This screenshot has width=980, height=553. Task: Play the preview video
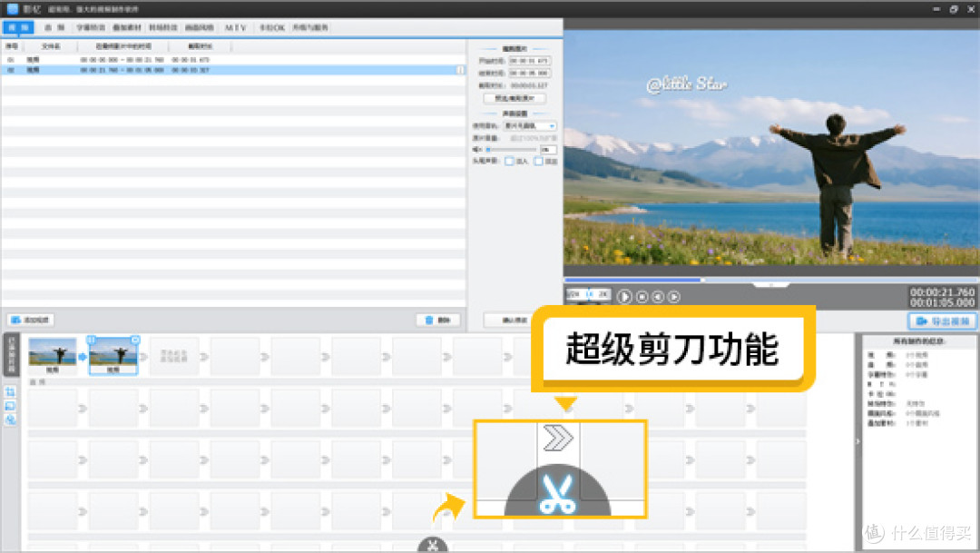coord(624,297)
